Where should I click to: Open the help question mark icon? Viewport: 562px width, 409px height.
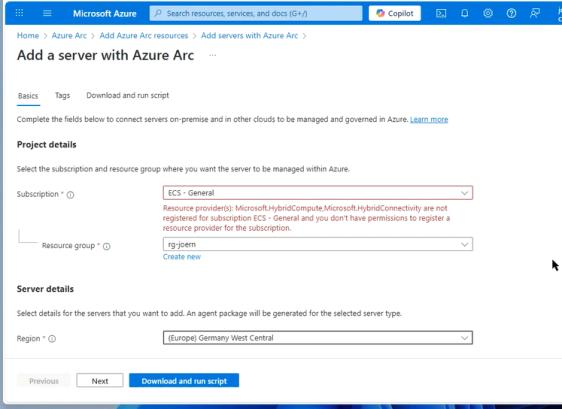click(x=511, y=13)
